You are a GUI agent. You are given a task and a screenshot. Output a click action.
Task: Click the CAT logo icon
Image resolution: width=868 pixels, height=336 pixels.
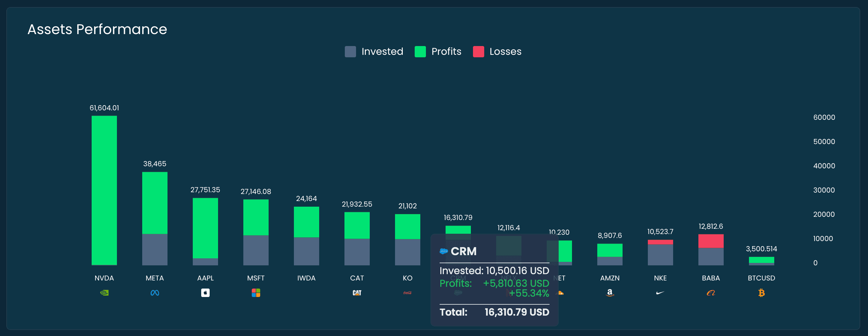[357, 293]
